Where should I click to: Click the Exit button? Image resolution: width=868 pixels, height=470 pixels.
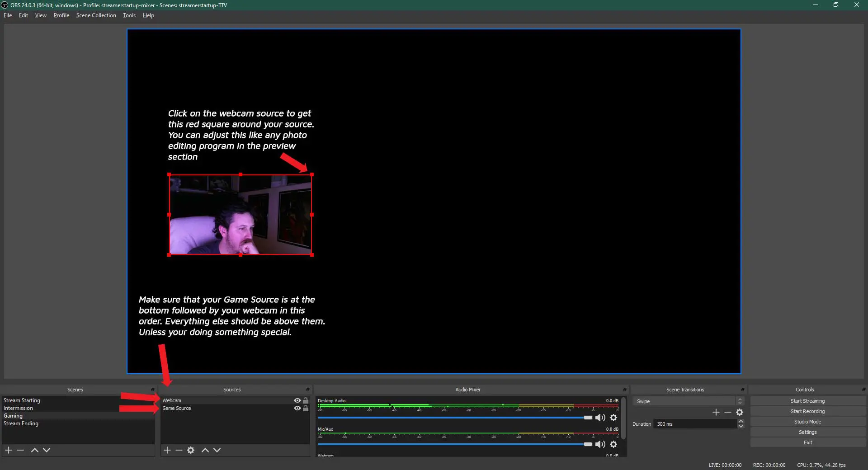807,442
